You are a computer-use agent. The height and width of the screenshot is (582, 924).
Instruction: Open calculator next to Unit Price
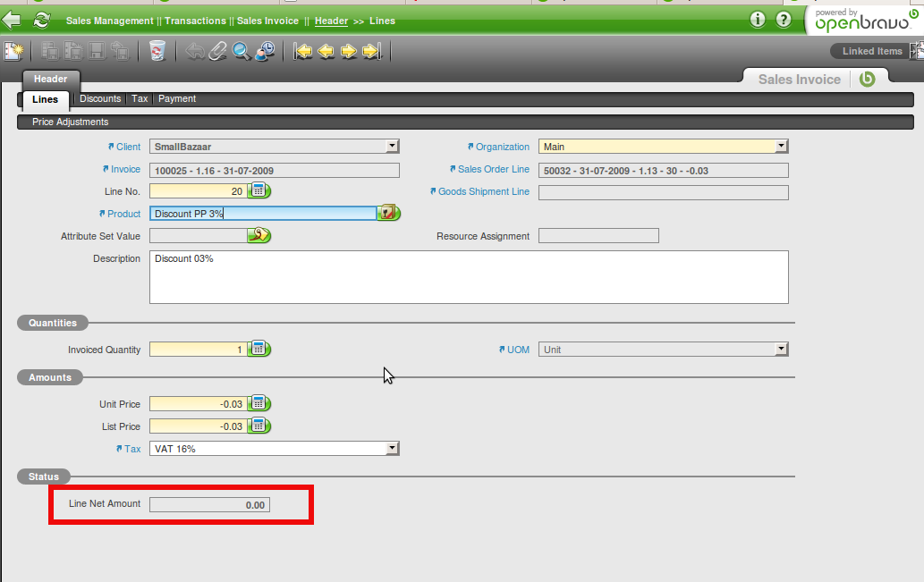(259, 404)
